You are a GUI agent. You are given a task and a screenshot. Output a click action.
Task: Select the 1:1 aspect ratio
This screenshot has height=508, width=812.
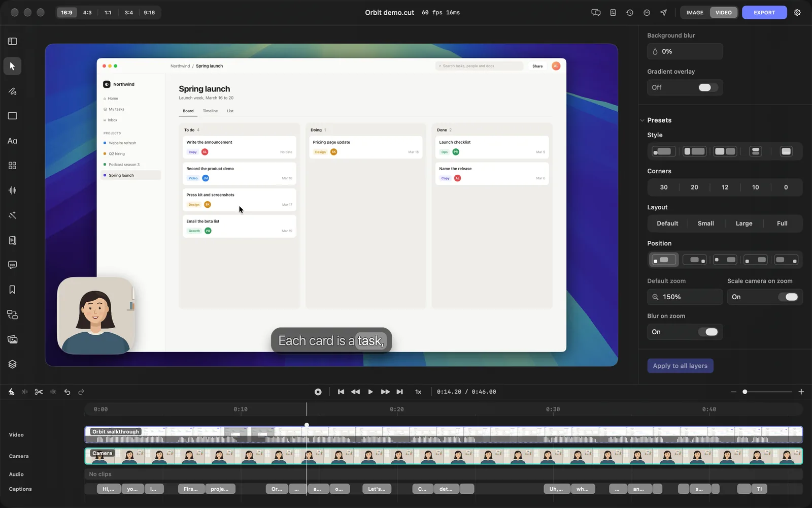pos(108,13)
